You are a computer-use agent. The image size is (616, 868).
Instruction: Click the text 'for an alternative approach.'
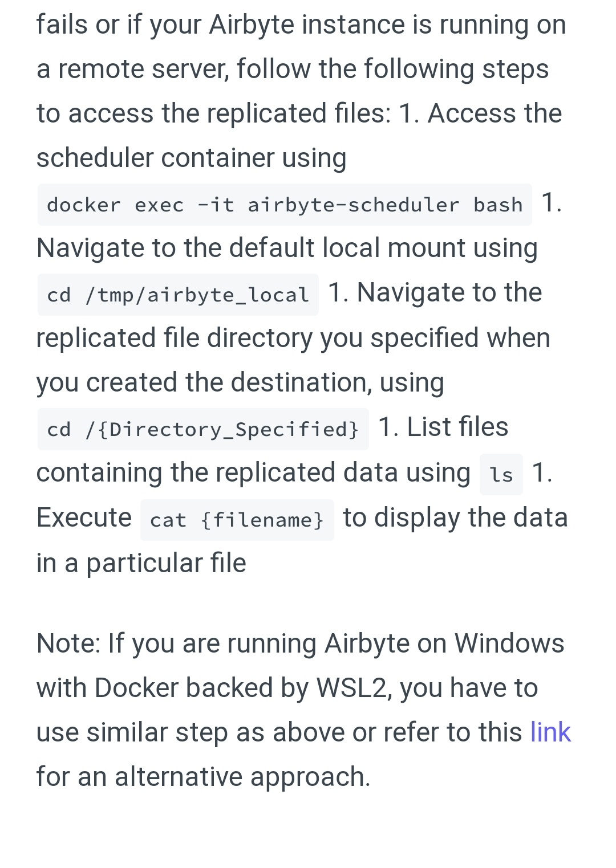[204, 777]
